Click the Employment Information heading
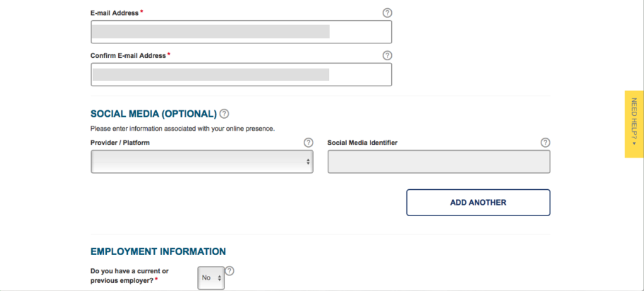Image resolution: width=644 pixels, height=291 pixels. pyautogui.click(x=158, y=251)
